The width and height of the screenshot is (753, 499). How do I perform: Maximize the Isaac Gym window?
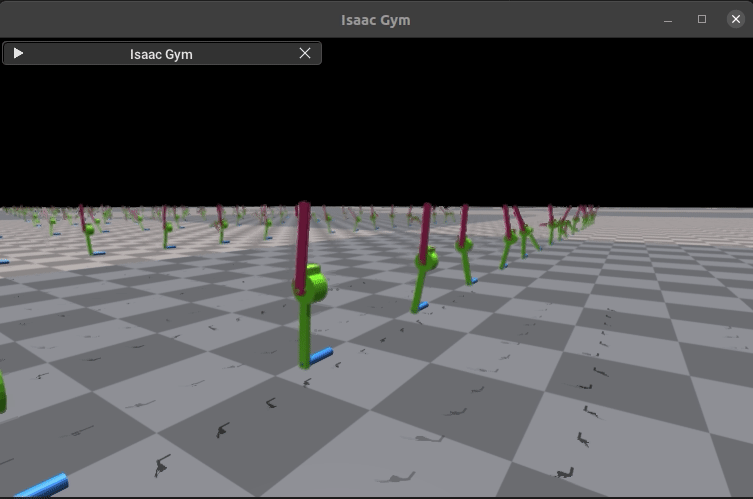[x=702, y=19]
